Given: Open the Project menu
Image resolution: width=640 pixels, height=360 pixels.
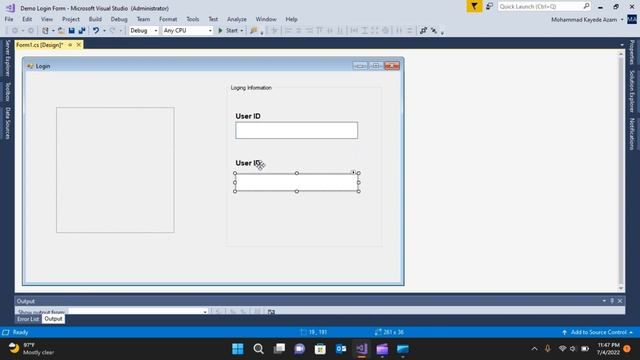Looking at the screenshot, I should (71, 19).
